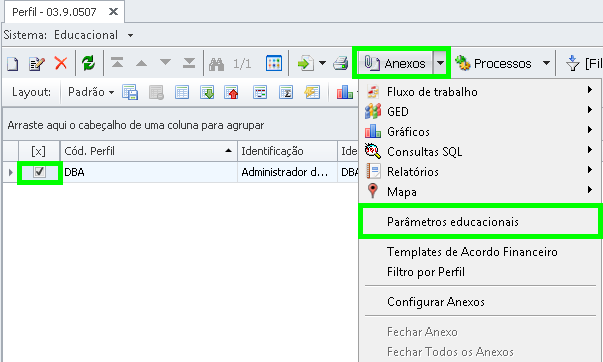Refresh the list with green arrows icon
The width and height of the screenshot is (603, 362).
pos(88,63)
